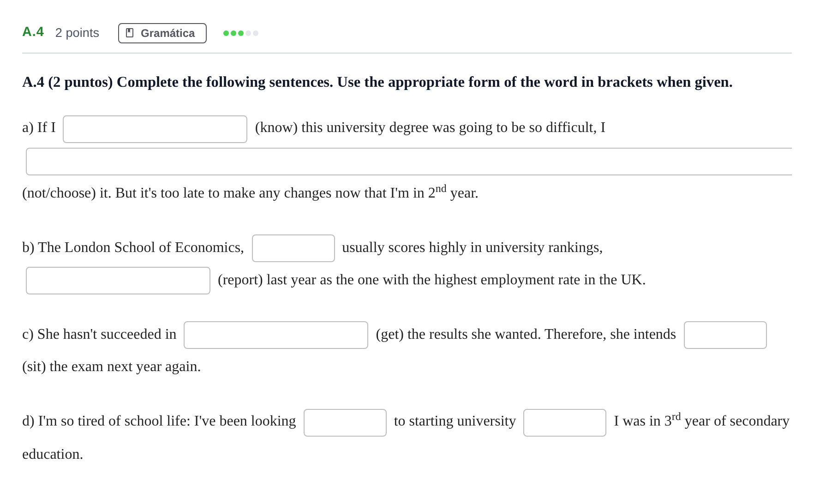Click the text 'usually scores highly in university rankings'
The width and height of the screenshot is (814, 504).
[x=471, y=247]
